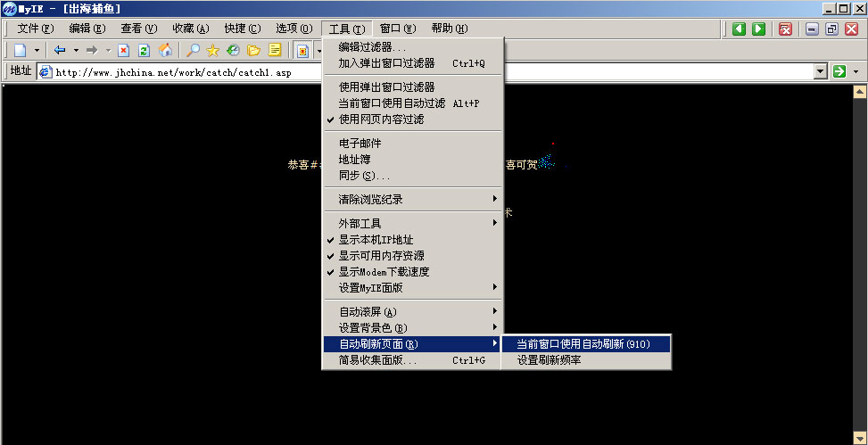The height and width of the screenshot is (445, 868).
Task: Open the back history dropdown arrow
Action: point(76,50)
